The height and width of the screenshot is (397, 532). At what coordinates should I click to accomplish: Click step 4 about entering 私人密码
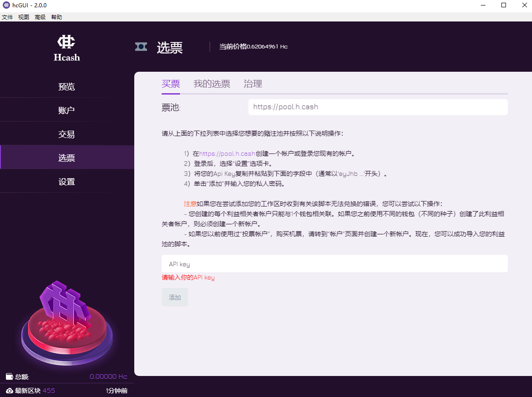235,184
